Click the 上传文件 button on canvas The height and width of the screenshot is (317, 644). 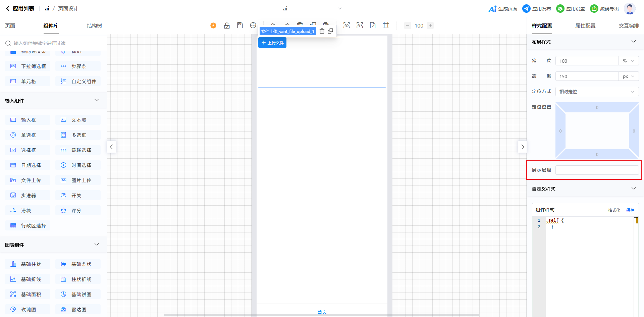point(272,43)
